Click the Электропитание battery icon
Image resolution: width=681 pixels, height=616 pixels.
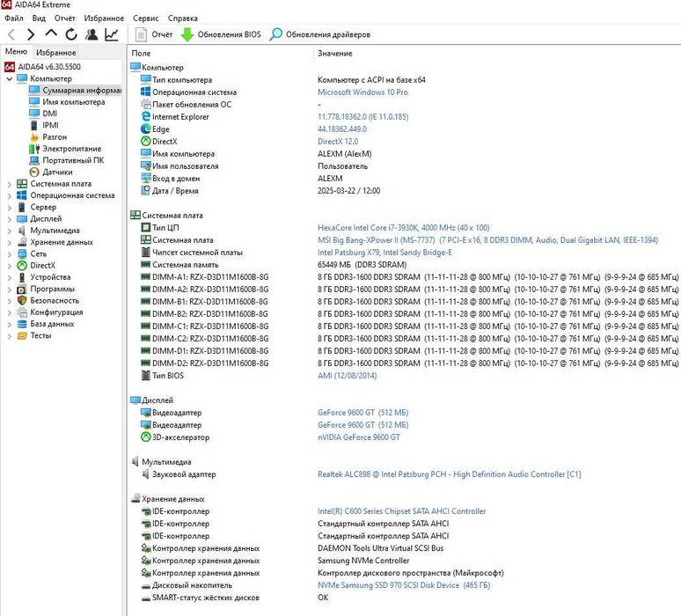[34, 149]
